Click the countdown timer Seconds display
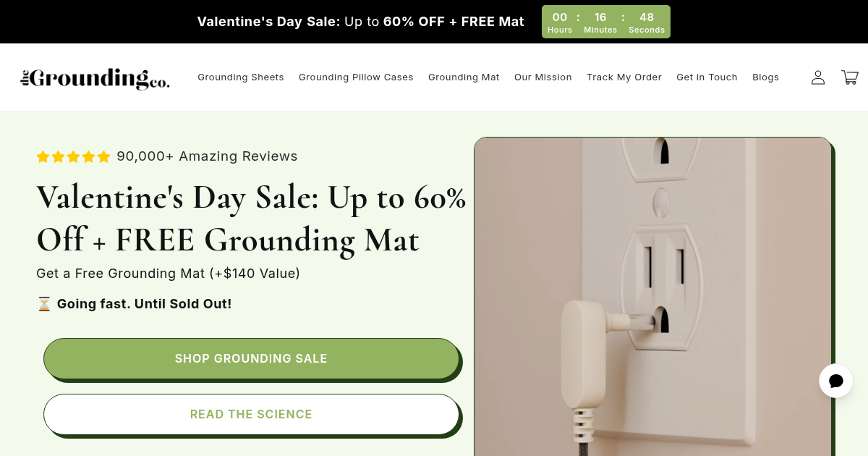 click(646, 22)
